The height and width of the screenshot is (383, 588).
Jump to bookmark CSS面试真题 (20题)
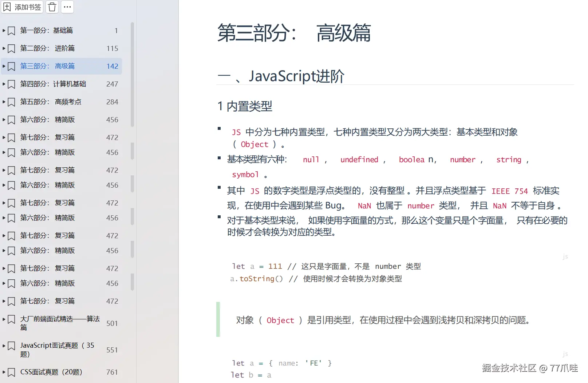51,372
